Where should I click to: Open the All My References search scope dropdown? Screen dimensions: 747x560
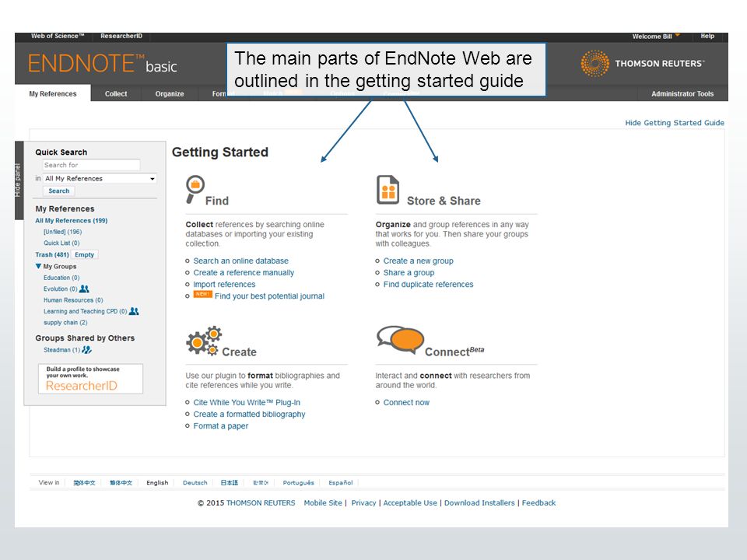(100, 179)
